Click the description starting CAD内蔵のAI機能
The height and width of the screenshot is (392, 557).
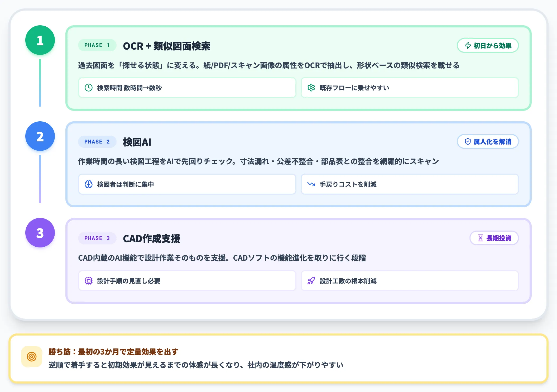pos(222,258)
